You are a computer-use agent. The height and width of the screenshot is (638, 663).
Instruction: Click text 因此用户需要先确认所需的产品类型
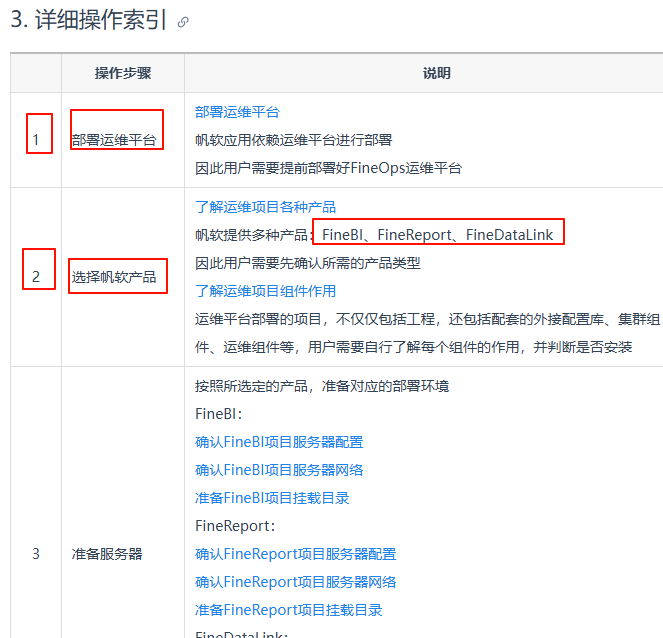coord(307,263)
